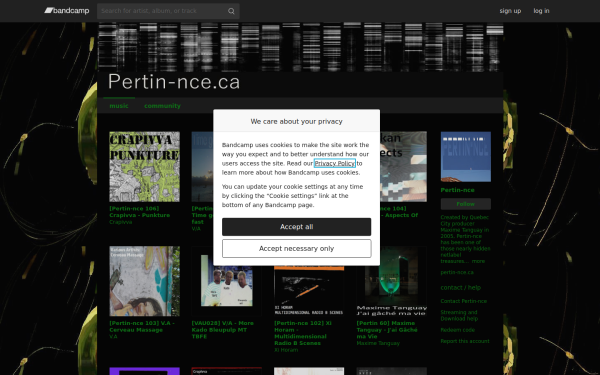The width and height of the screenshot is (600, 375).
Task: Open [Pertin-nce 103] V.A - Cerveau Massage title
Action: [142, 326]
